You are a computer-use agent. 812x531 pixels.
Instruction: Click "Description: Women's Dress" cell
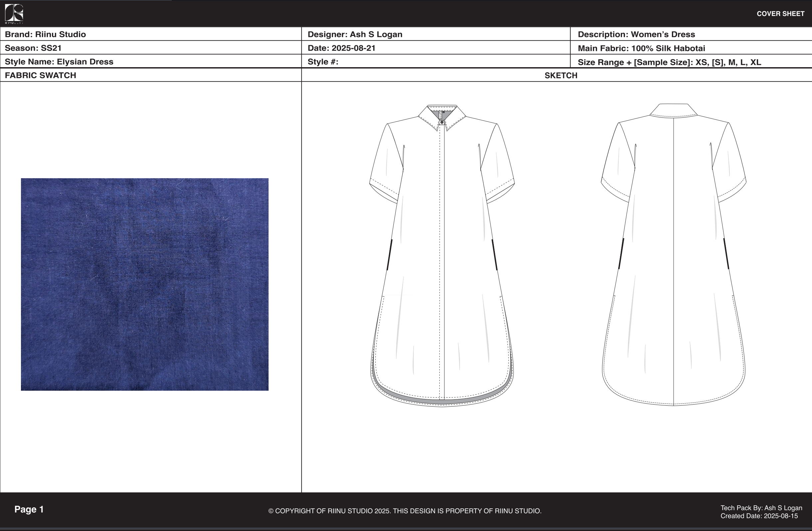click(691, 34)
